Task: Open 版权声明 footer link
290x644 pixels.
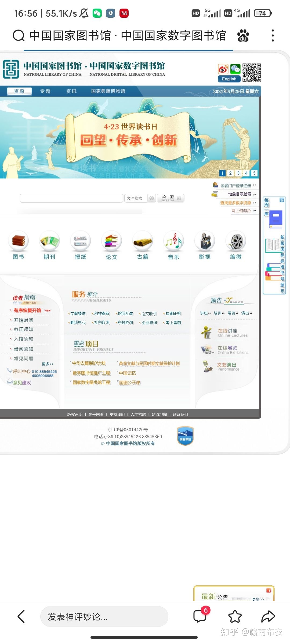Action: [x=75, y=415]
